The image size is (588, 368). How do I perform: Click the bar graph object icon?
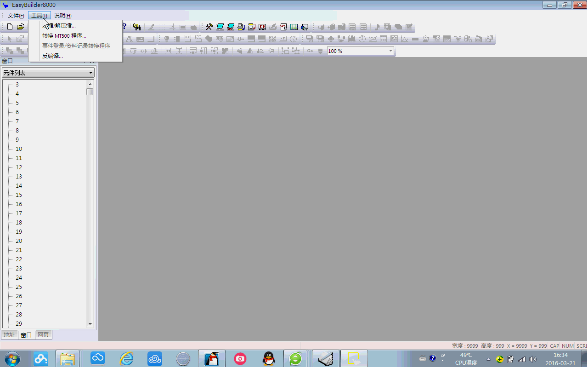tap(352, 39)
